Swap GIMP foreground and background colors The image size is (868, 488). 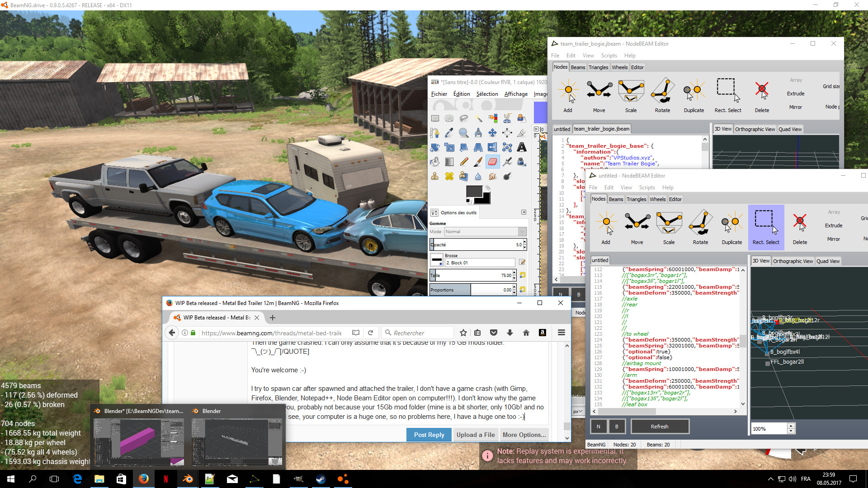tap(487, 188)
